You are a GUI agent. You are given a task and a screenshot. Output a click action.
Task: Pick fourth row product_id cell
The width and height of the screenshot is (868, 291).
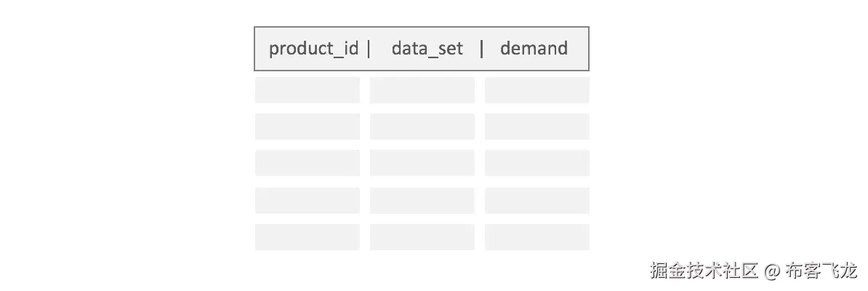point(307,200)
